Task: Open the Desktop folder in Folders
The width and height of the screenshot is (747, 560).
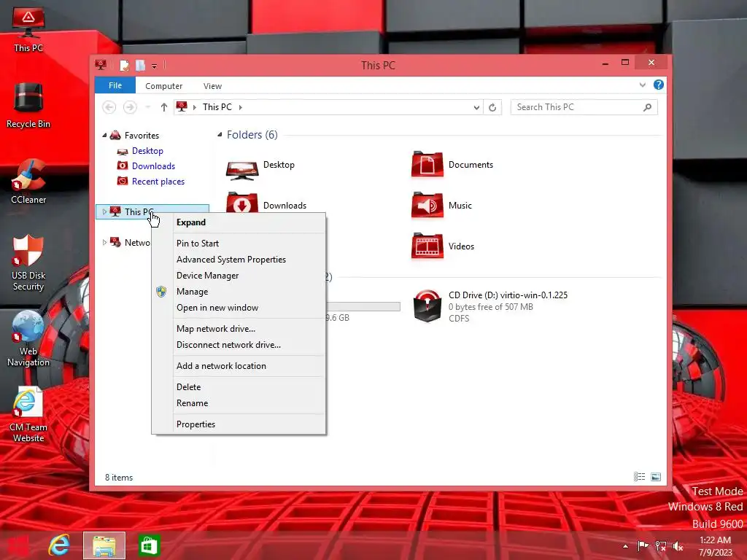Action: coord(260,166)
